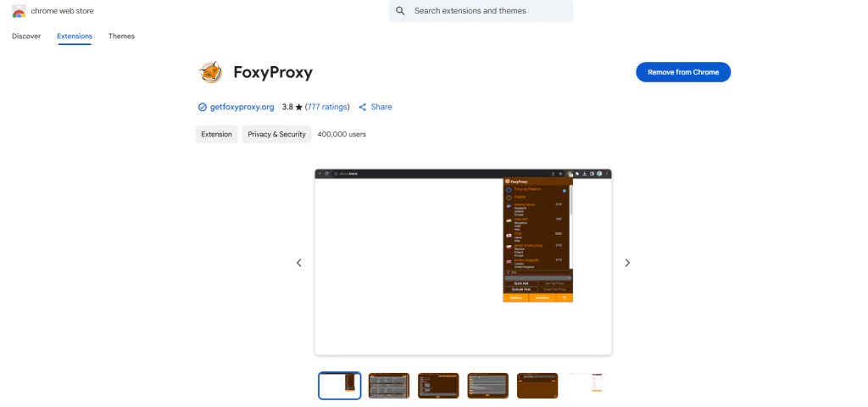Image resolution: width=868 pixels, height=407 pixels.
Task: Click the verified publisher badge icon
Action: (202, 107)
